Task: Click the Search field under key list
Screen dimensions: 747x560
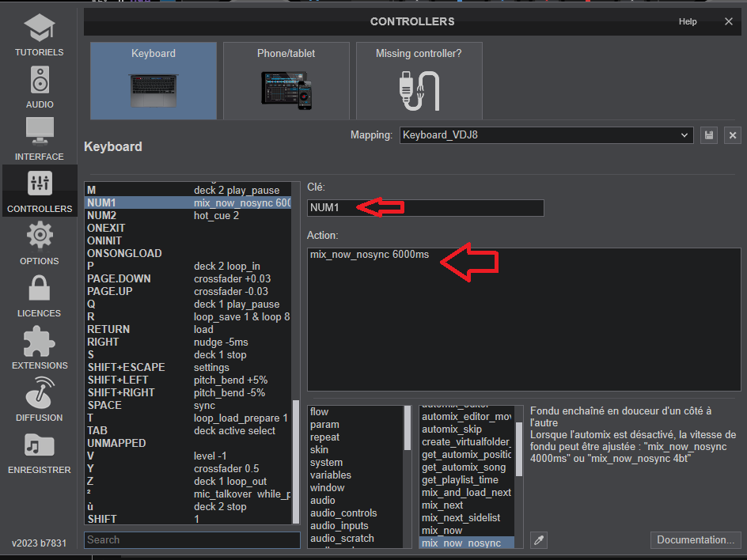Action: [192, 540]
